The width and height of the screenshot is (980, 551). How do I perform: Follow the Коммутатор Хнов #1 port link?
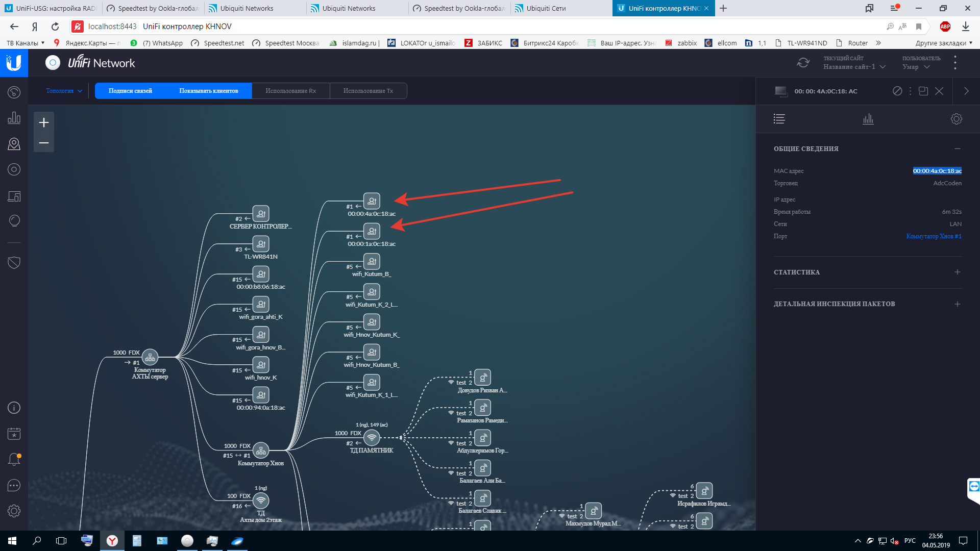(934, 236)
